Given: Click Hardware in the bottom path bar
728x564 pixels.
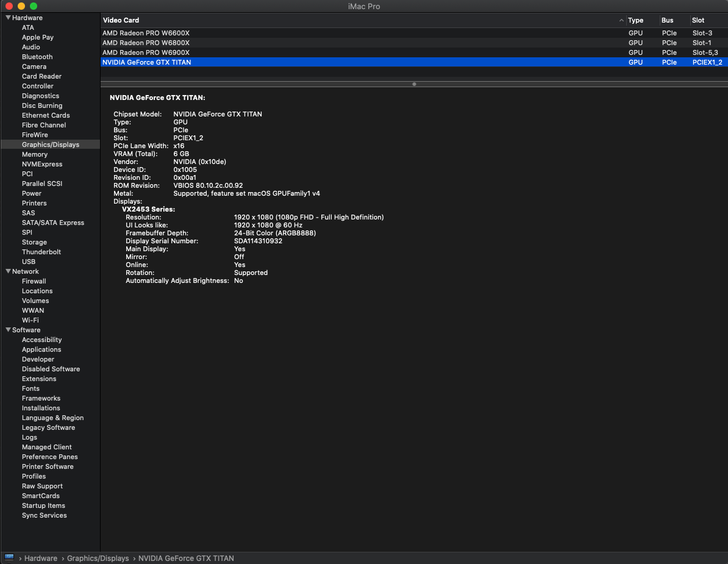Looking at the screenshot, I should coord(41,558).
